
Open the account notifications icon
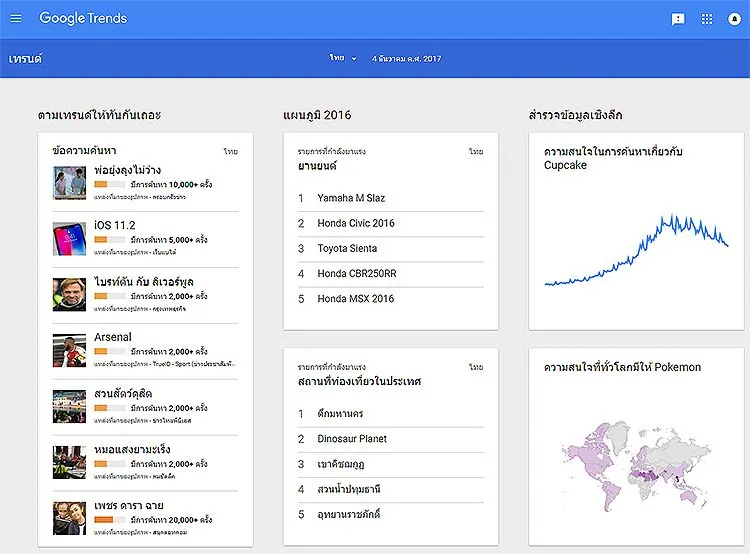tap(735, 19)
